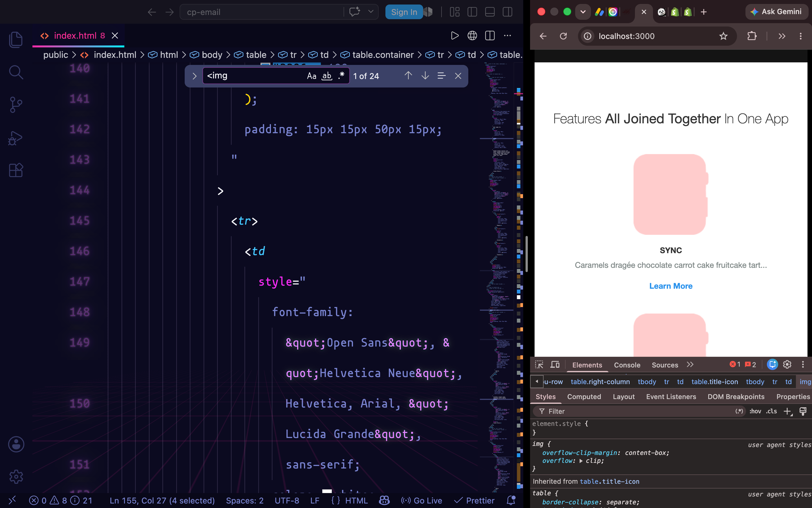Close the find widget
Image resolution: width=812 pixels, height=508 pixels.
pyautogui.click(x=458, y=76)
